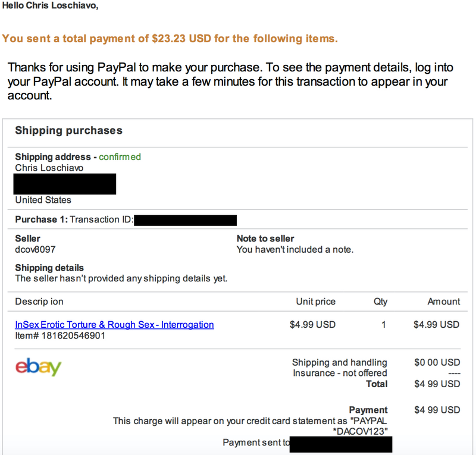Click the eBay logo
476x455 pixels.
pyautogui.click(x=38, y=368)
